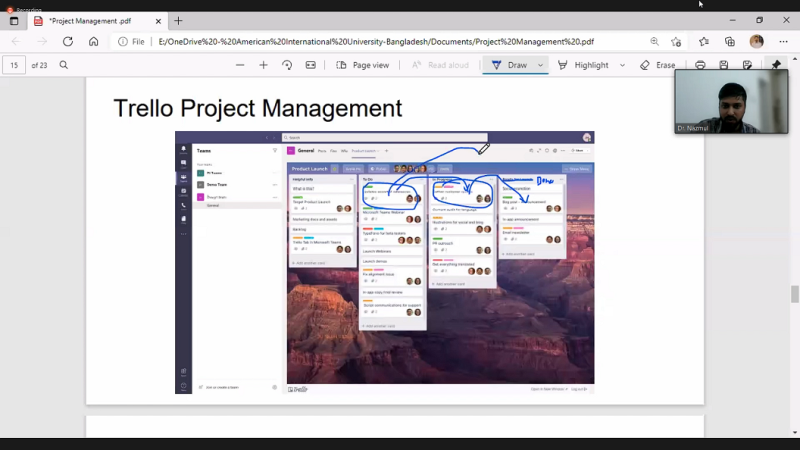This screenshot has width=800, height=450.
Task: Edit the PDF page number field
Action: [x=14, y=65]
